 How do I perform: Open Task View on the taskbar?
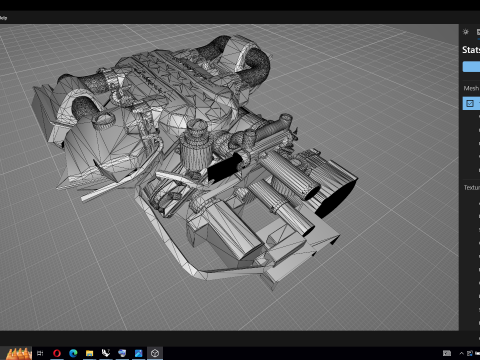[40, 353]
